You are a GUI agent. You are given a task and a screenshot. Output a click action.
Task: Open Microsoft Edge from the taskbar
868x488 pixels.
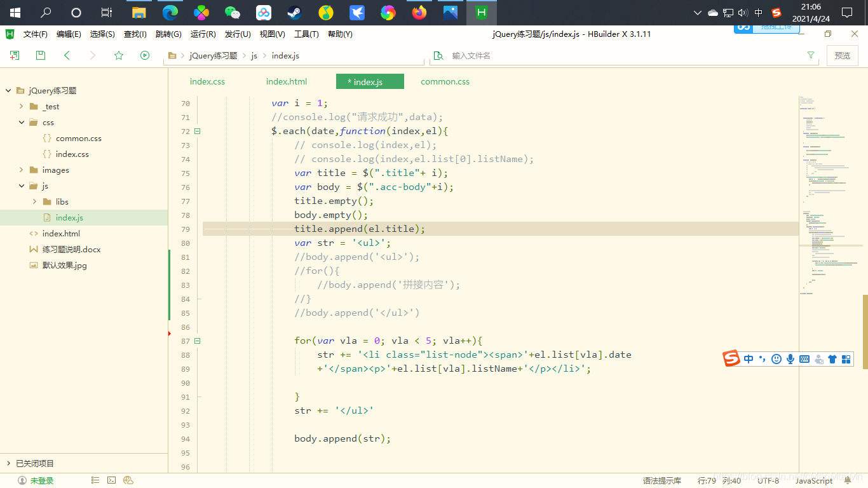[x=170, y=13]
